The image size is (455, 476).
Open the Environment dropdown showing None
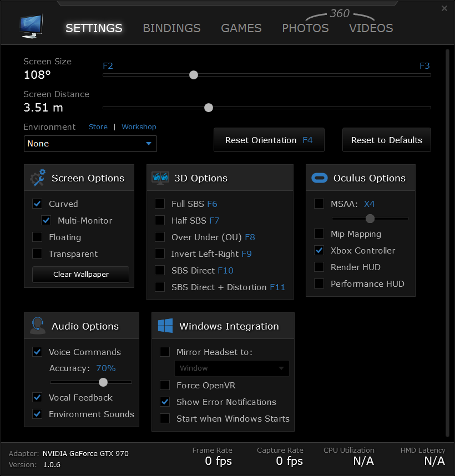90,143
